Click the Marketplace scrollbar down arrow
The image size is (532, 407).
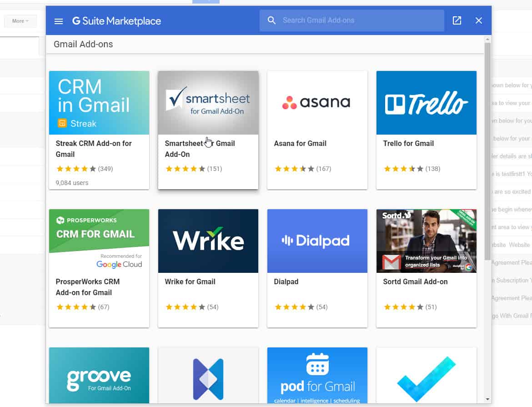487,399
